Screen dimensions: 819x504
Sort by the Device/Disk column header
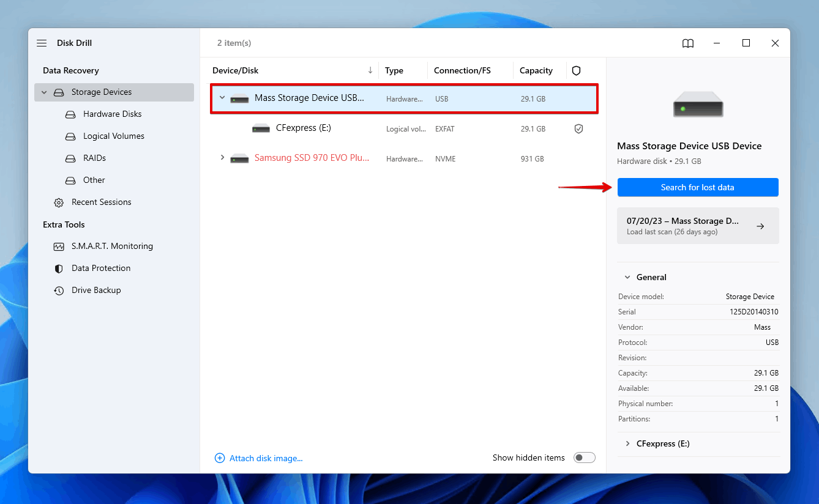tap(236, 70)
